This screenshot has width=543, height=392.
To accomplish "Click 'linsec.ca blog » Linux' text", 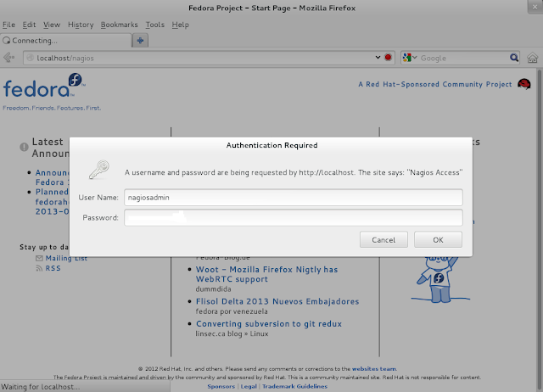I will coord(232,333).
